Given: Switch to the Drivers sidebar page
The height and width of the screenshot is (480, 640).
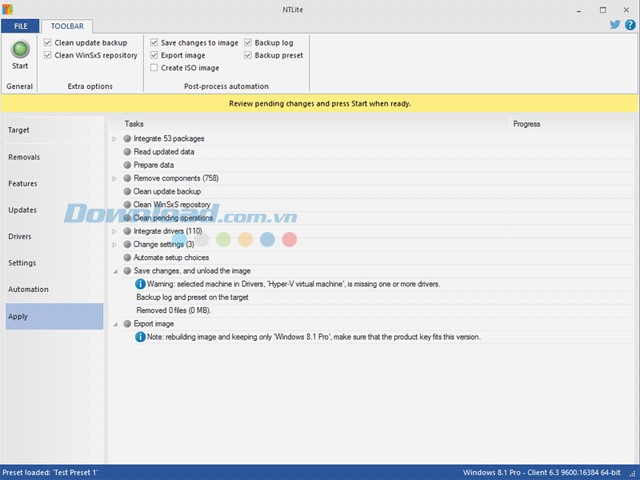Looking at the screenshot, I should [x=20, y=237].
